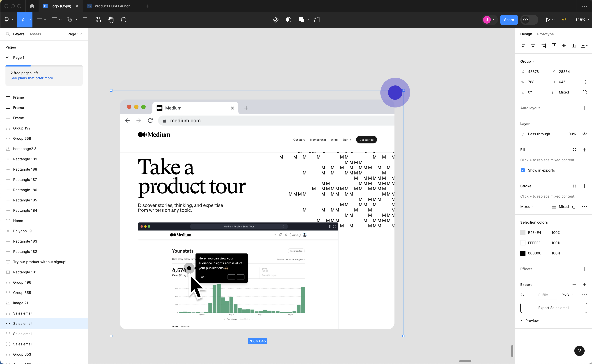Open the Figma main menu icon
The height and width of the screenshot is (364, 592).
[7, 20]
